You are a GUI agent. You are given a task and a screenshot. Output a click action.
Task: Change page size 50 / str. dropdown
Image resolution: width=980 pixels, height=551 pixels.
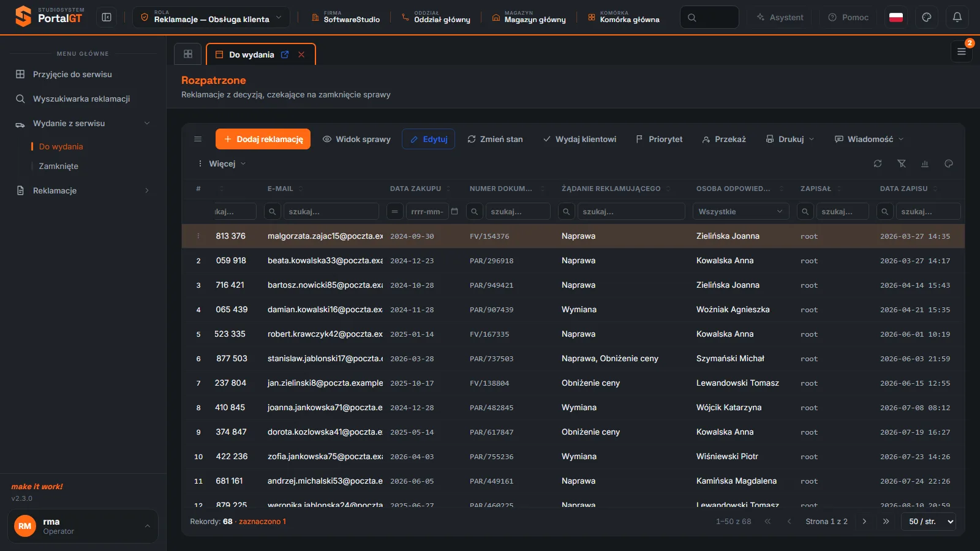929,522
